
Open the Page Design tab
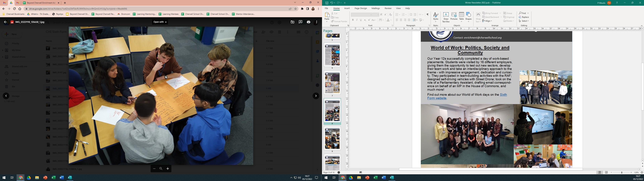[x=361, y=8]
